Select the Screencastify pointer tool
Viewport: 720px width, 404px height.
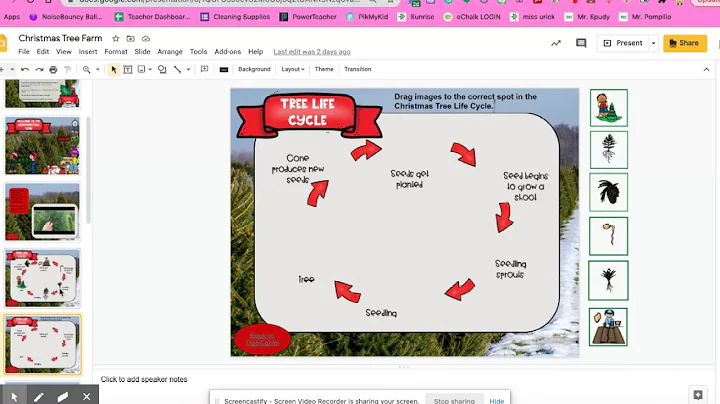click(x=14, y=397)
